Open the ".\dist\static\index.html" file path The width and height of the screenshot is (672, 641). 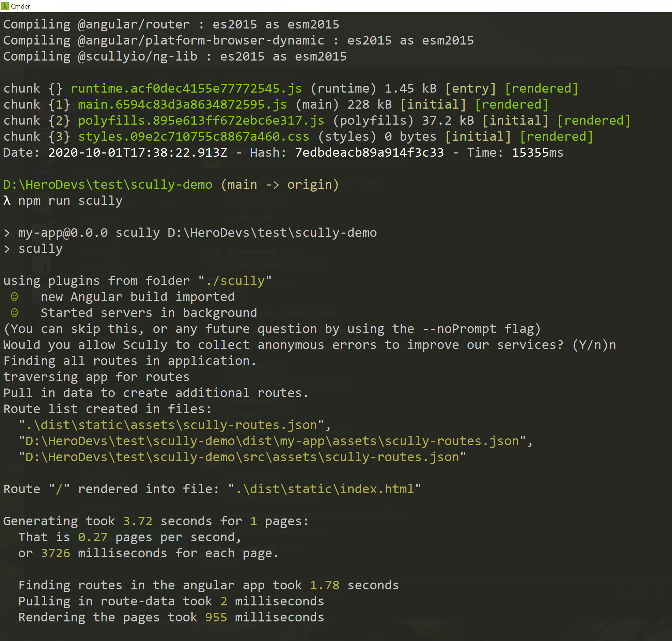tap(324, 489)
